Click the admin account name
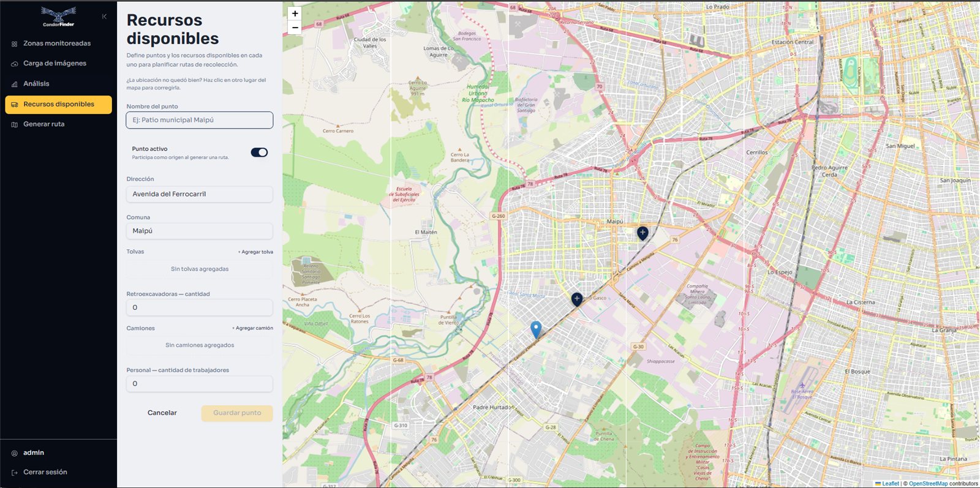Screen dimensions: 980x488 pos(34,452)
